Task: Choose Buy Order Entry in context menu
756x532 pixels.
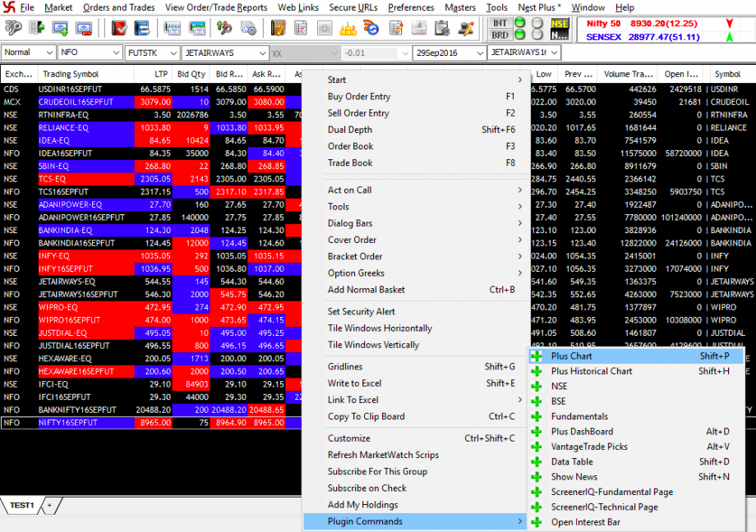Action: 359,96
